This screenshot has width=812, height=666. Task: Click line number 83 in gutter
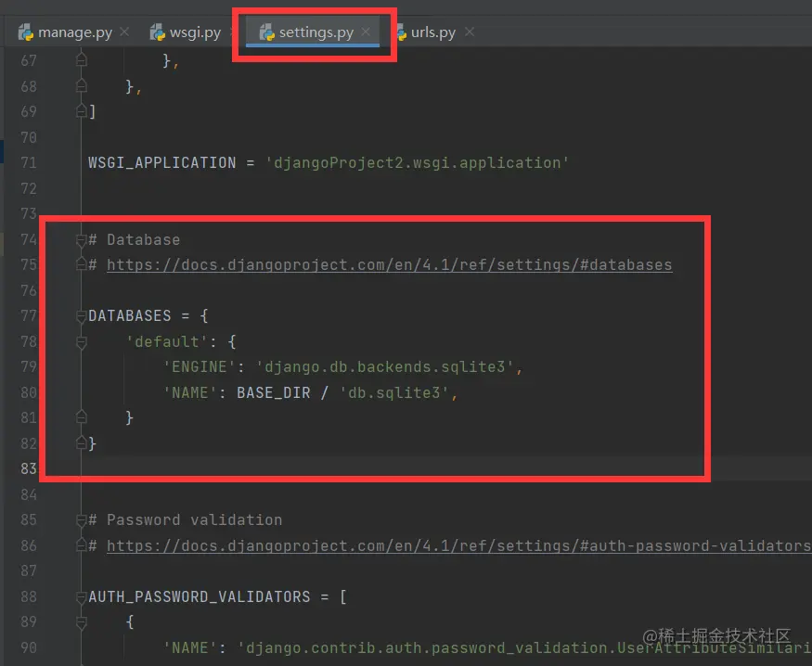[x=29, y=468]
